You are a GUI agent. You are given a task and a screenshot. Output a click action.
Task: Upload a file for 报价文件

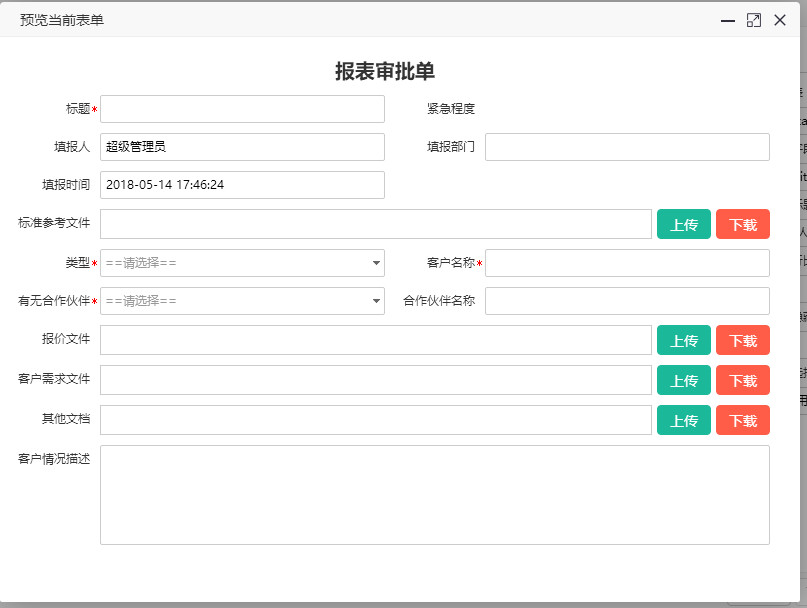pyautogui.click(x=683, y=340)
